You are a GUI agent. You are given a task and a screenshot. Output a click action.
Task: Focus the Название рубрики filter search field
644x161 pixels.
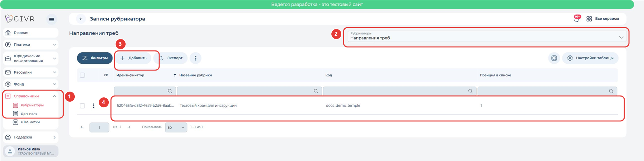coord(249,91)
